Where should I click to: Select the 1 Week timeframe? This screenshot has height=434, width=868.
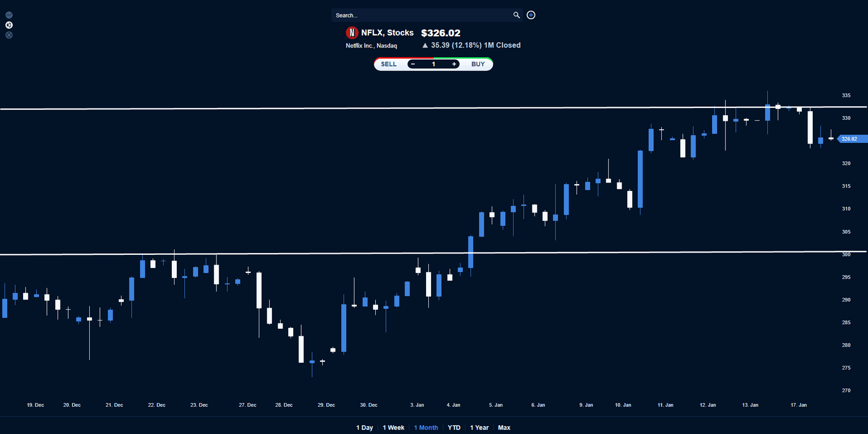(x=393, y=428)
